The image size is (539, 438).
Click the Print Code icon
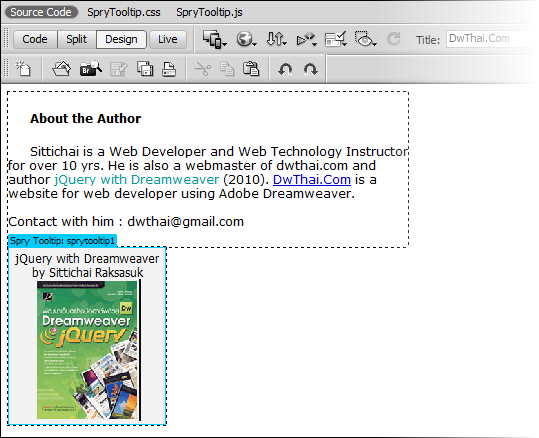coord(169,69)
